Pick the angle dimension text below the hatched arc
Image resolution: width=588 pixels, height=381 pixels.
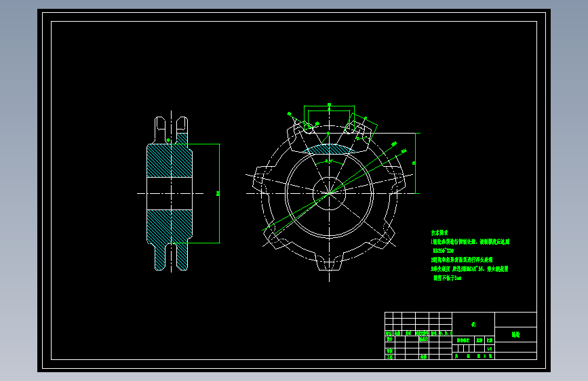[x=329, y=161]
